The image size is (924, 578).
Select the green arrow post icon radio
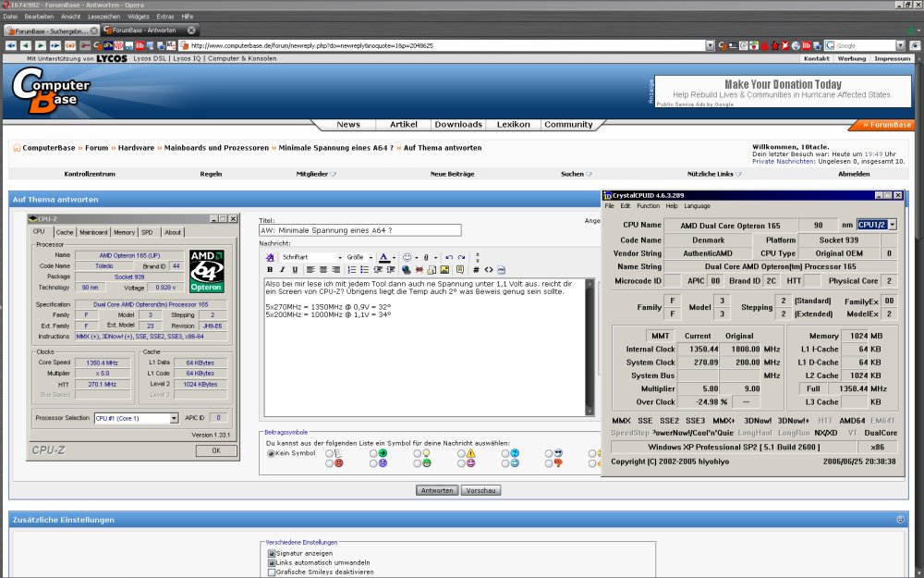coord(373,453)
